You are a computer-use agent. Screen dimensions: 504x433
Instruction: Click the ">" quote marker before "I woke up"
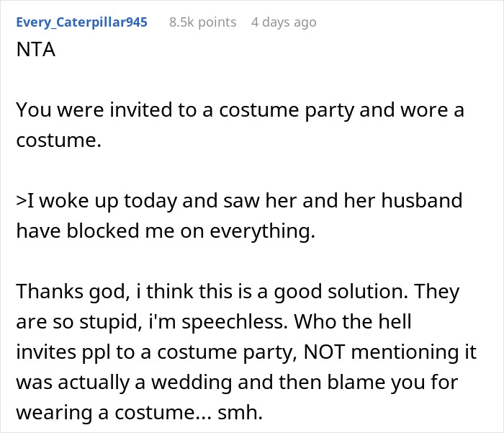pos(21,200)
